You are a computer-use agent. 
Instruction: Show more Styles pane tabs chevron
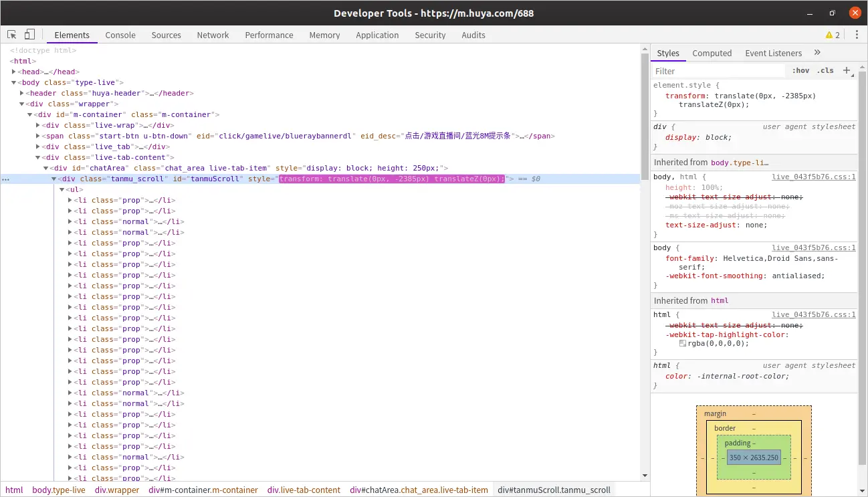click(x=817, y=53)
